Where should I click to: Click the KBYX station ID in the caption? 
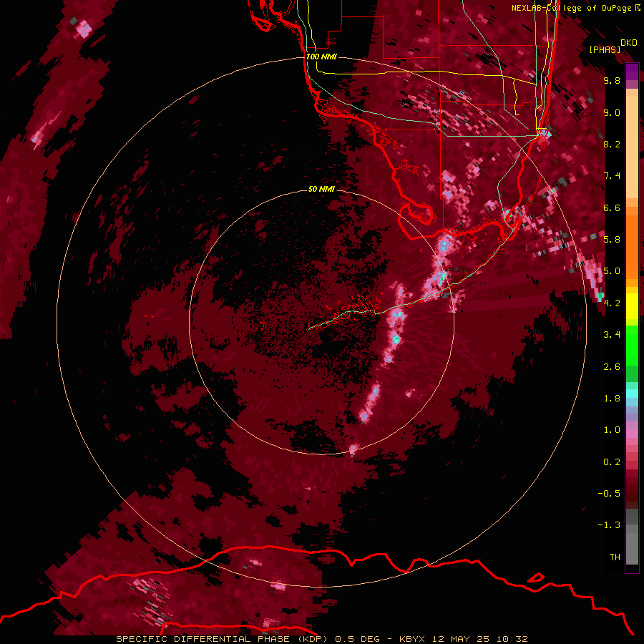(413, 639)
